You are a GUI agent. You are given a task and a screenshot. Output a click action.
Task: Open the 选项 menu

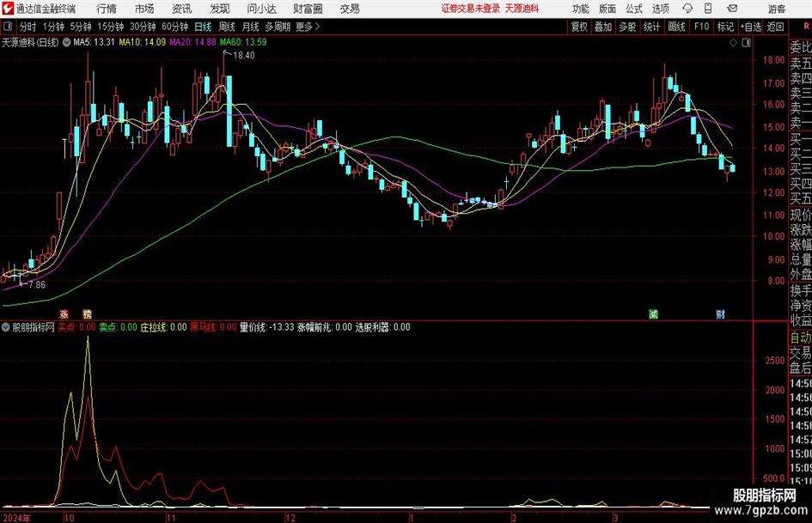[660, 9]
